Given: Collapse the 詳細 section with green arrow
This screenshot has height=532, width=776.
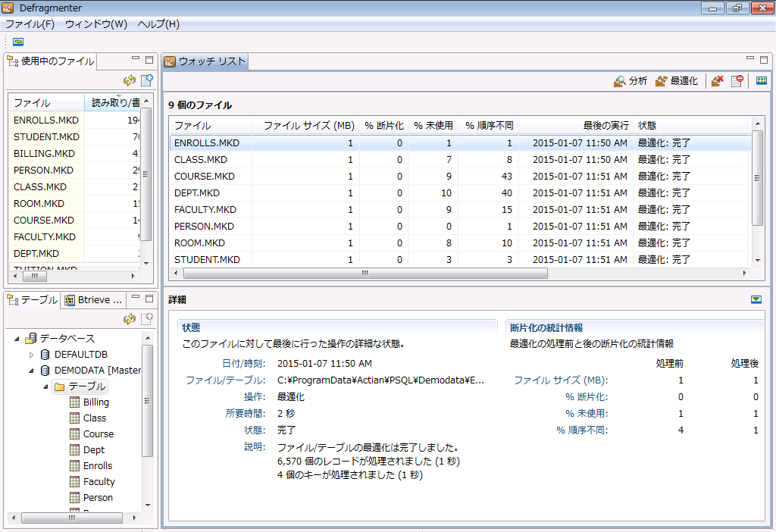Looking at the screenshot, I should tap(756, 299).
